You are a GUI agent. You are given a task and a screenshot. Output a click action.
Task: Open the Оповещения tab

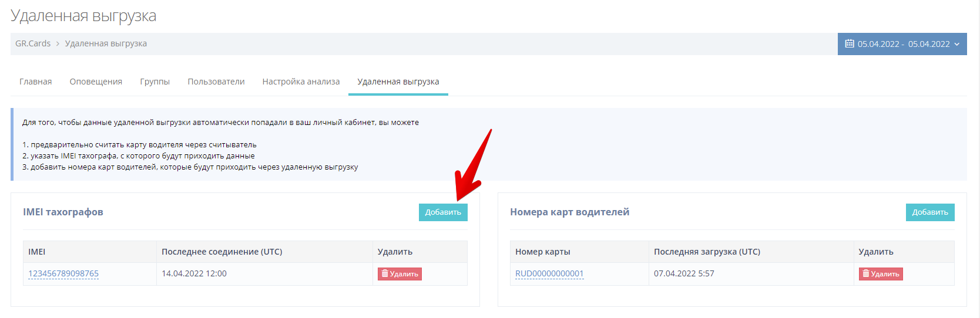[x=96, y=82]
